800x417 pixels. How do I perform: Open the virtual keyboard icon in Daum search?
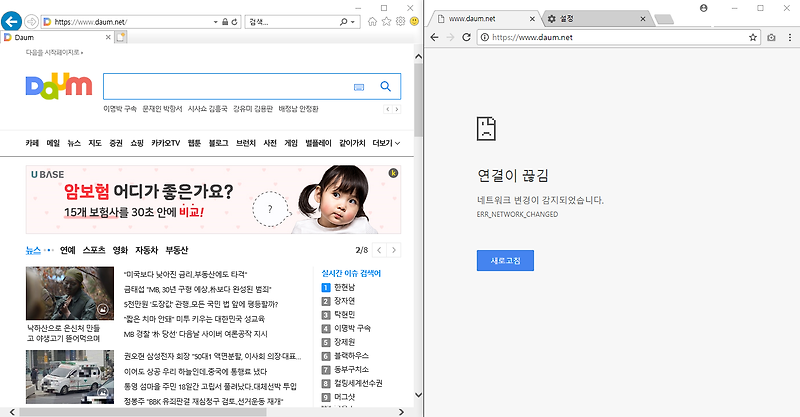[x=359, y=87]
